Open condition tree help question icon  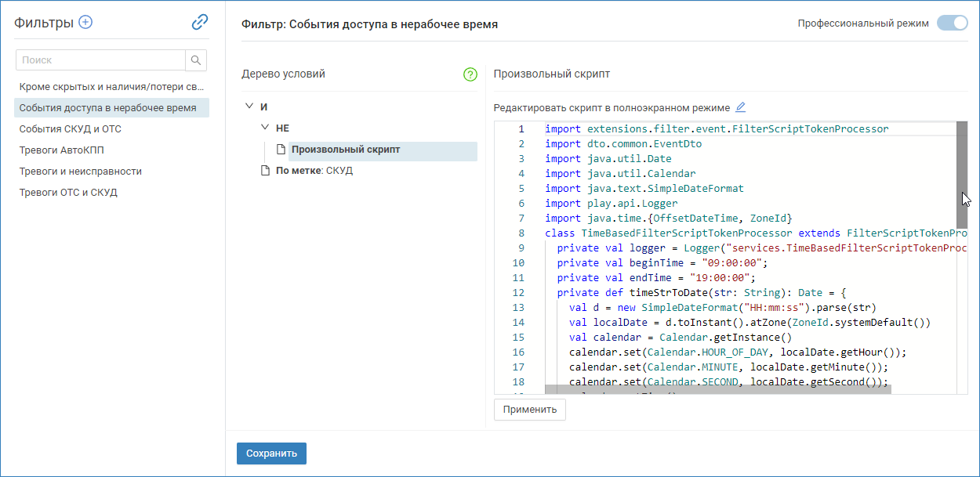click(470, 74)
